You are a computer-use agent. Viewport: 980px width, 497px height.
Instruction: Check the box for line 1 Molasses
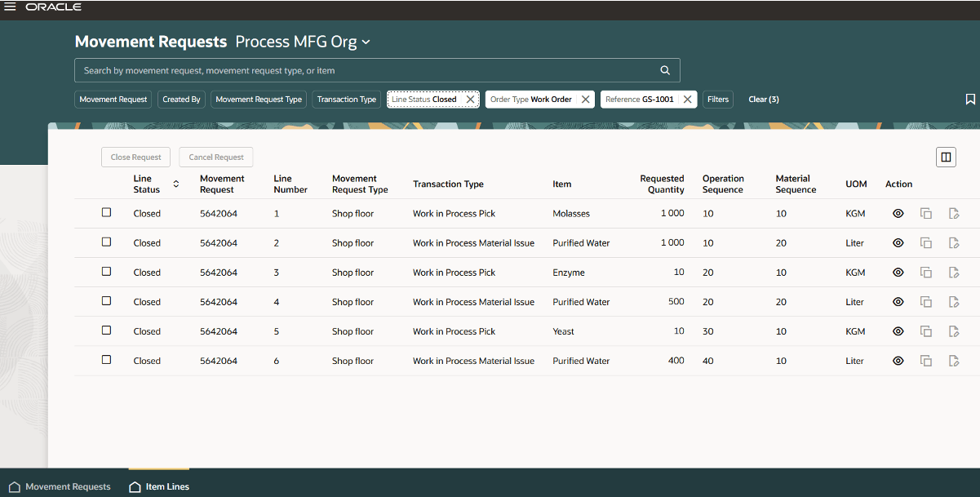106,212
